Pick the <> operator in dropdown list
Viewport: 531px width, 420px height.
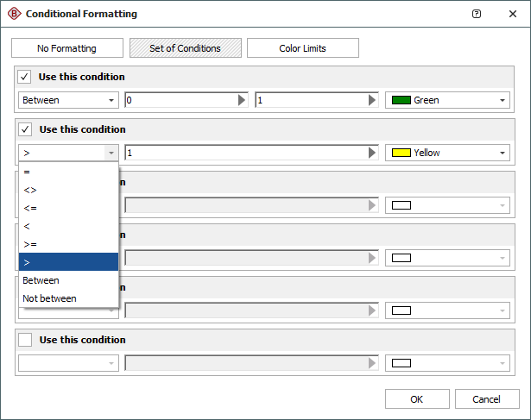(30, 190)
